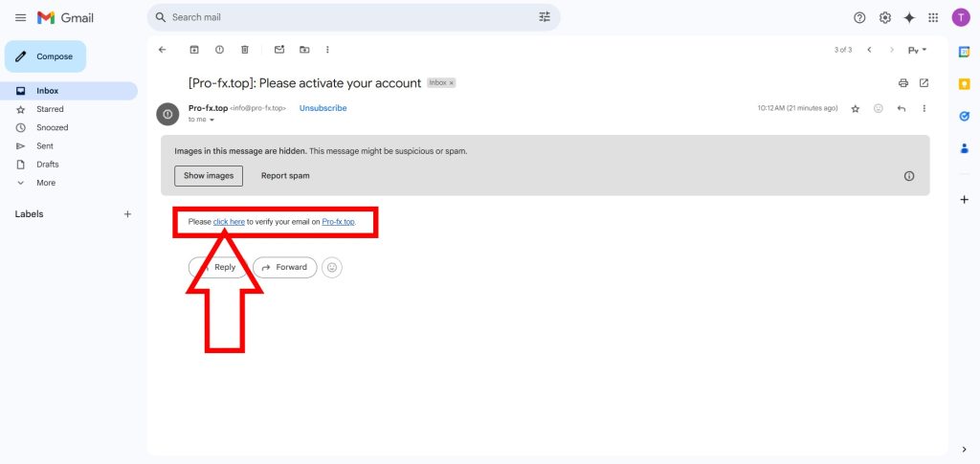Open Google Keep from the side panel
The width and height of the screenshot is (980, 464).
965,83
